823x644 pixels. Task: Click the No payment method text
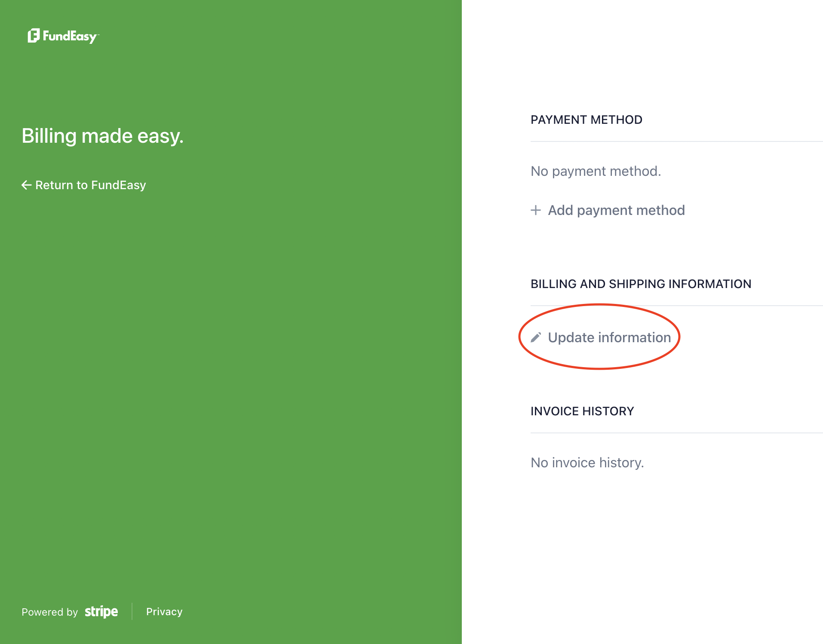pos(596,171)
